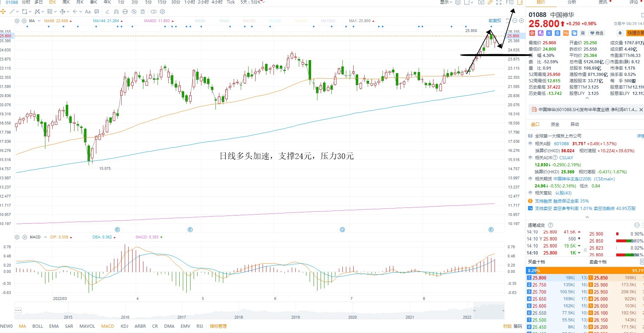
Task: Click the Hong Kong market flower badge
Action: pos(532,33)
